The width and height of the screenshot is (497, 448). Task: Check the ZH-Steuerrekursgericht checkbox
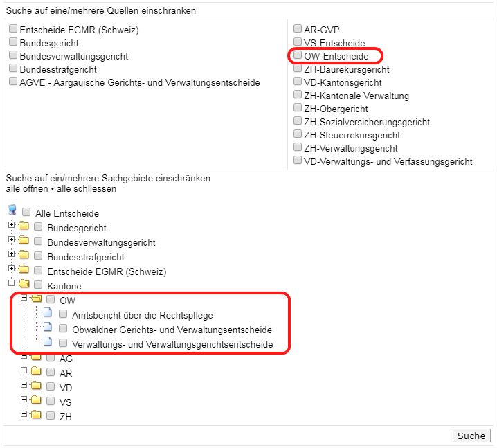tap(298, 134)
